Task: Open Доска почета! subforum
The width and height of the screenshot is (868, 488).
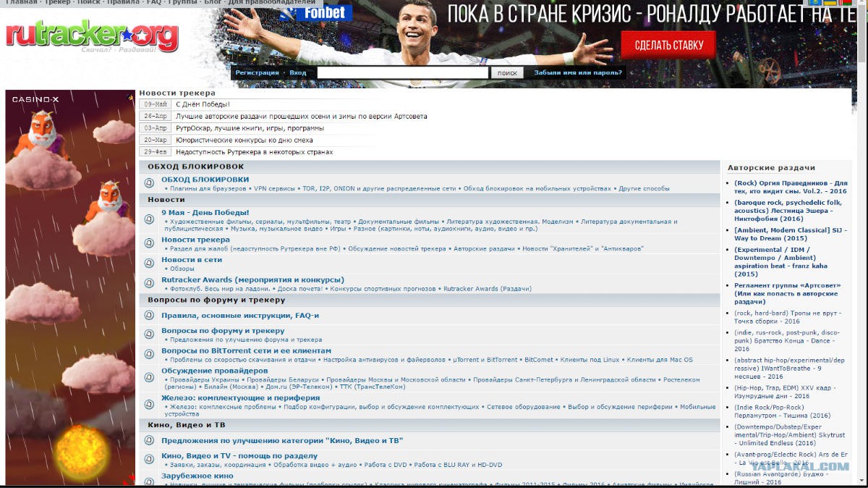Action: pos(299,289)
